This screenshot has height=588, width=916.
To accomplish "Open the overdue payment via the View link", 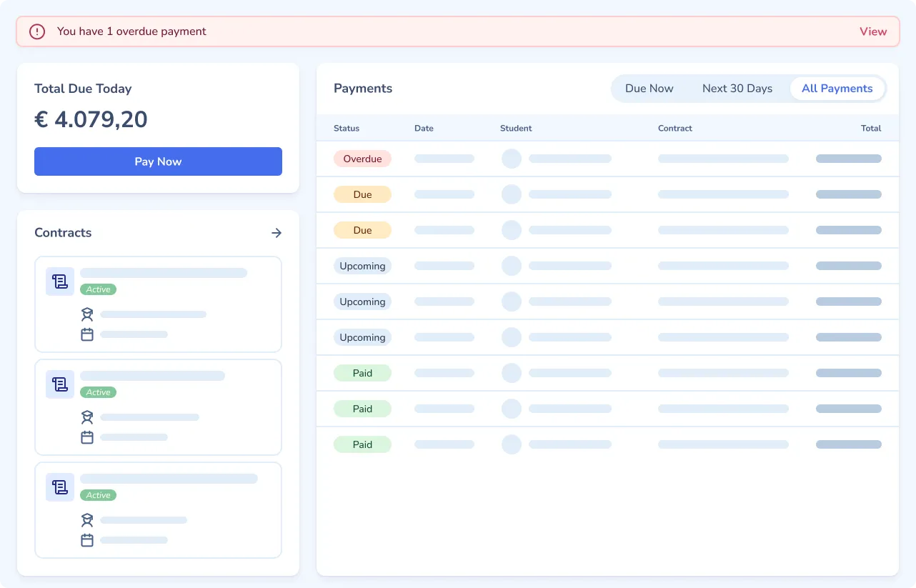I will tap(873, 31).
